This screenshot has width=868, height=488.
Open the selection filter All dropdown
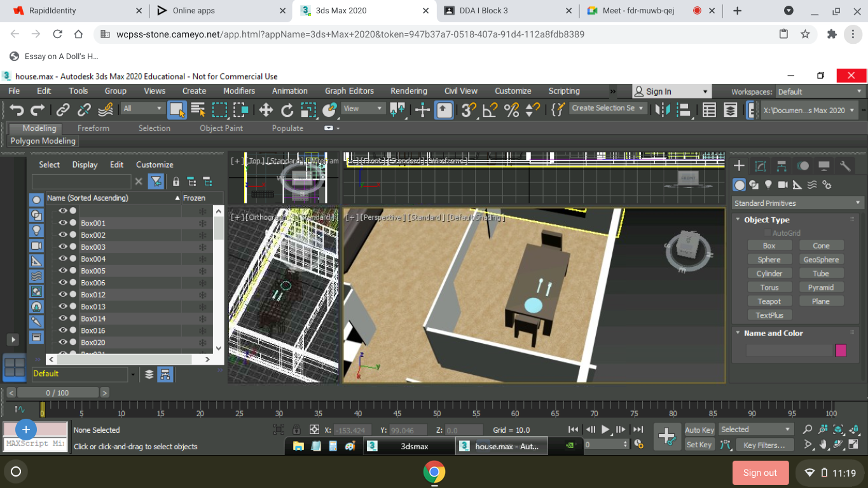[x=142, y=107]
